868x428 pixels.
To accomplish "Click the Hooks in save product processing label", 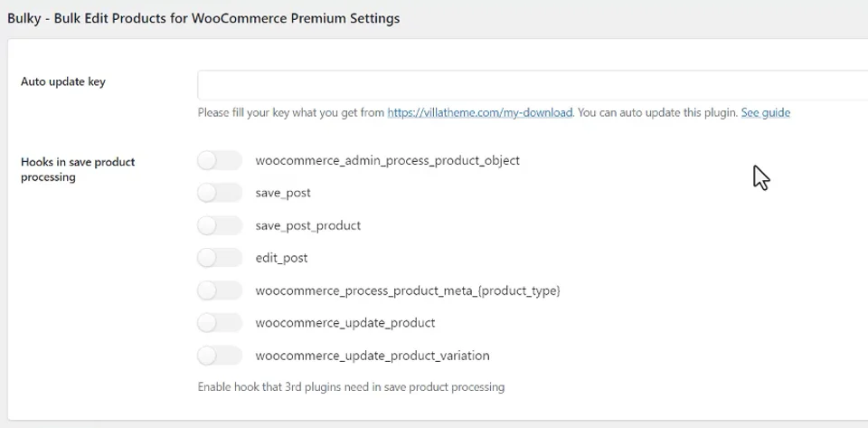I will tap(78, 169).
